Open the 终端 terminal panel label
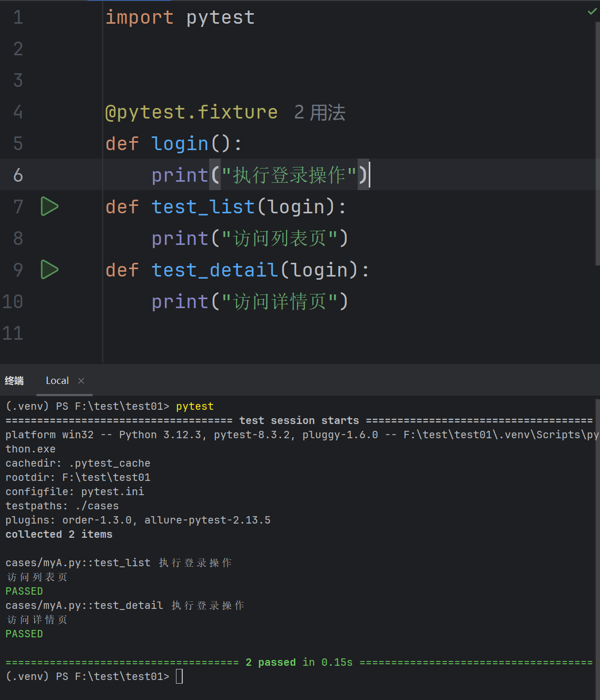Screen dimensions: 600x700 [x=14, y=381]
